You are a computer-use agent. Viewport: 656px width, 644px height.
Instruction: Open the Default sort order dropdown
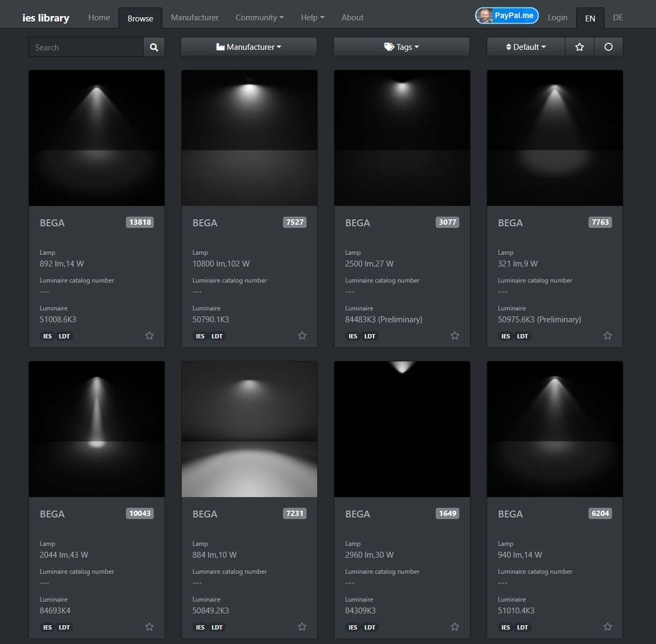point(526,47)
